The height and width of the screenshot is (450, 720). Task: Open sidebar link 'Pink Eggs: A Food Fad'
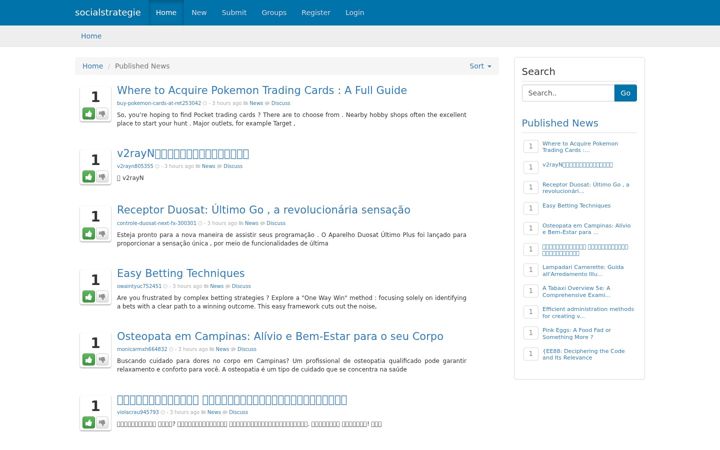pyautogui.click(x=576, y=333)
